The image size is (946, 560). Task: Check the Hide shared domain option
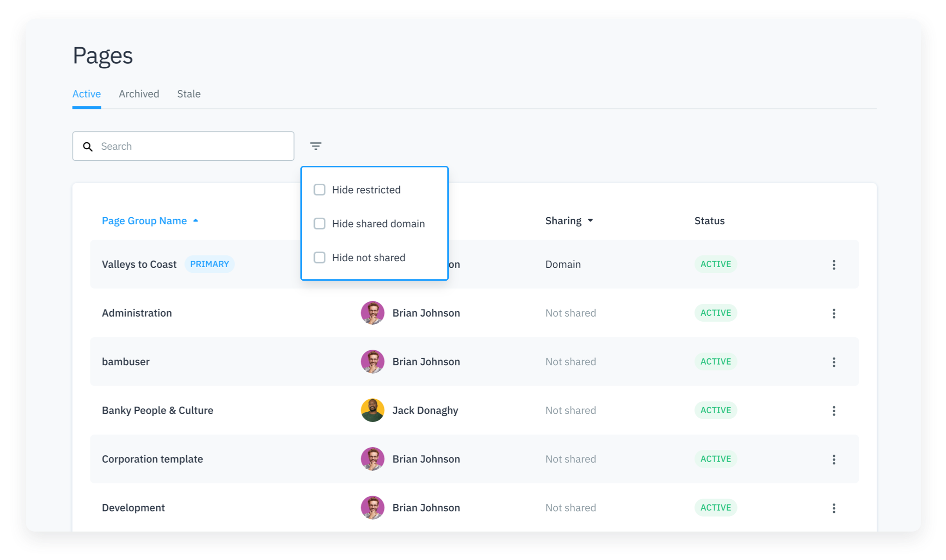point(320,224)
